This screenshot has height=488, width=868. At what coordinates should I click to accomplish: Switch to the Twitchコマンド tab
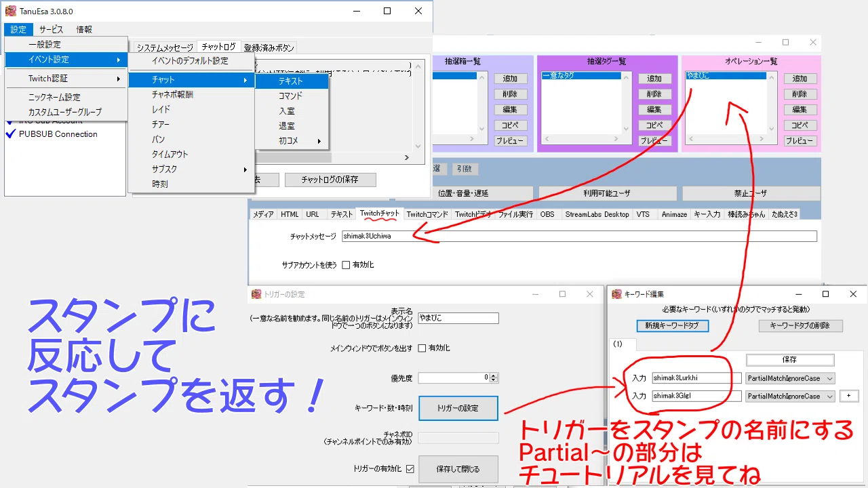[x=427, y=214]
